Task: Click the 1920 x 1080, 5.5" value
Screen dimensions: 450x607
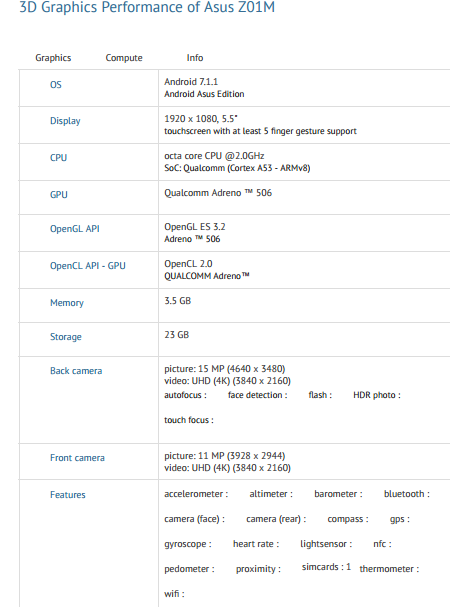Action: tap(201, 118)
